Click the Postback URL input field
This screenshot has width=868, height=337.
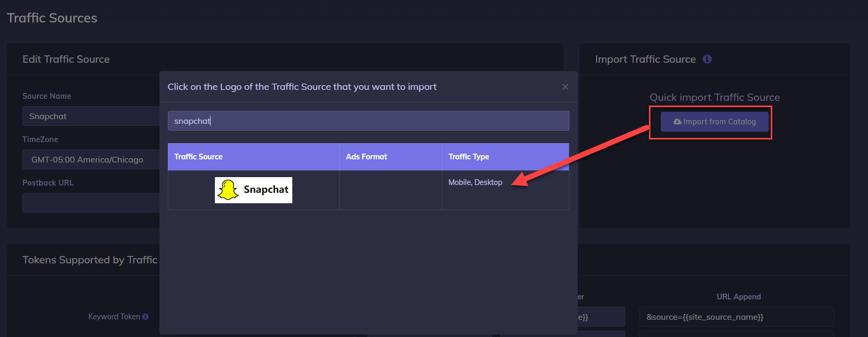pos(91,203)
